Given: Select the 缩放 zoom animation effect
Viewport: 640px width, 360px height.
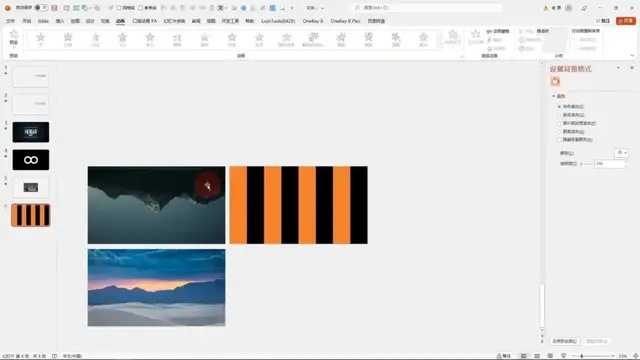Looking at the screenshot, I should pyautogui.click(x=341, y=40).
